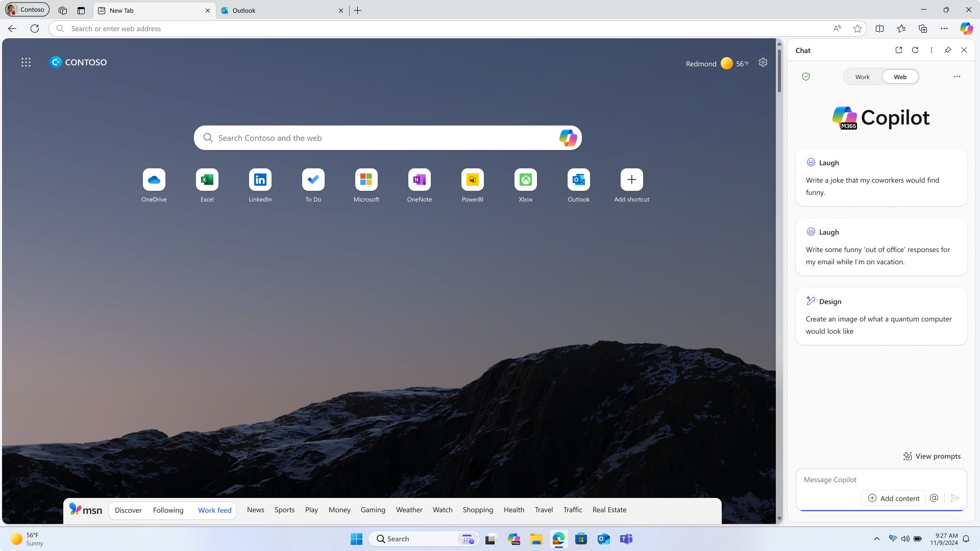Toggle the split screen view in the toolbar
The width and height of the screenshot is (980, 551).
(x=880, y=29)
